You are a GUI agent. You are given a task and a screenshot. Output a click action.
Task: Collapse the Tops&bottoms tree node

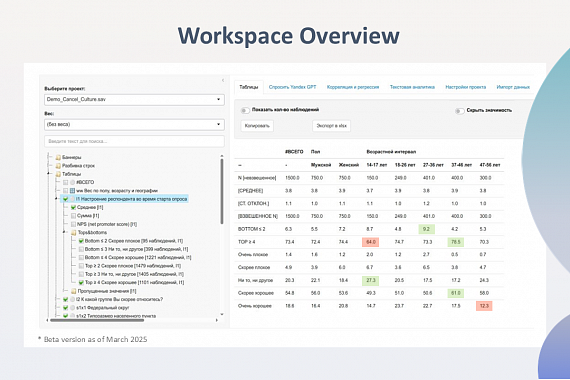(64, 232)
